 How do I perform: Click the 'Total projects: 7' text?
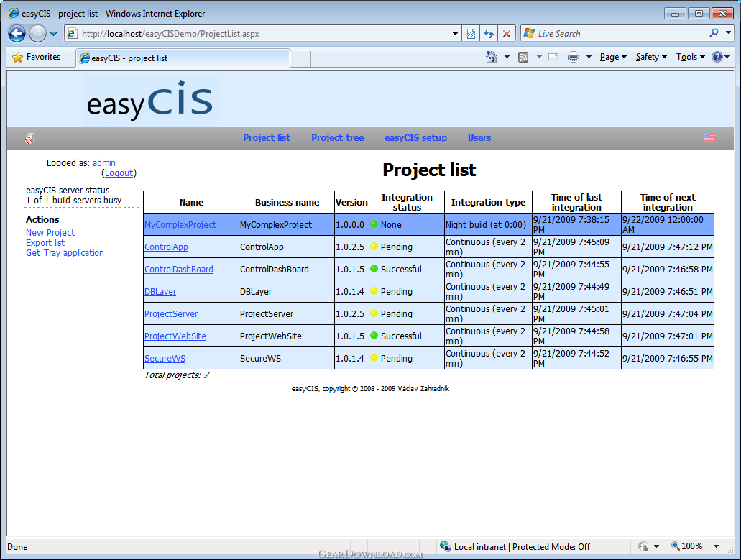click(x=177, y=375)
